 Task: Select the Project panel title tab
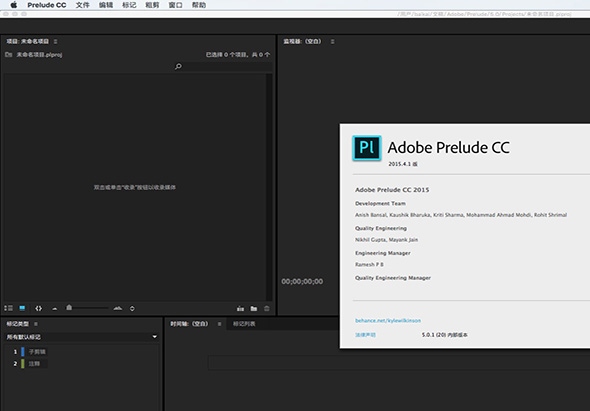[x=27, y=41]
